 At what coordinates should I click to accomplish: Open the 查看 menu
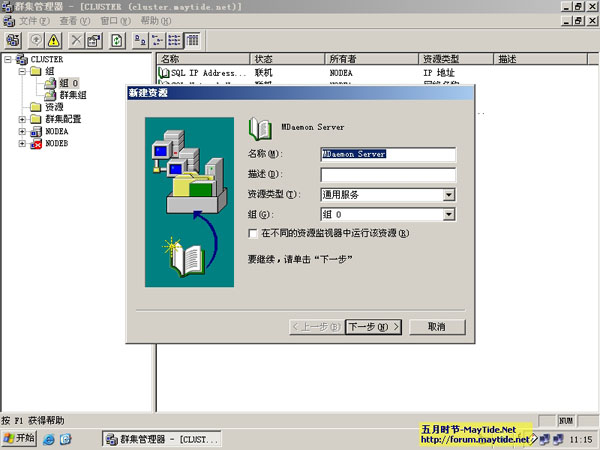pyautogui.click(x=75, y=21)
